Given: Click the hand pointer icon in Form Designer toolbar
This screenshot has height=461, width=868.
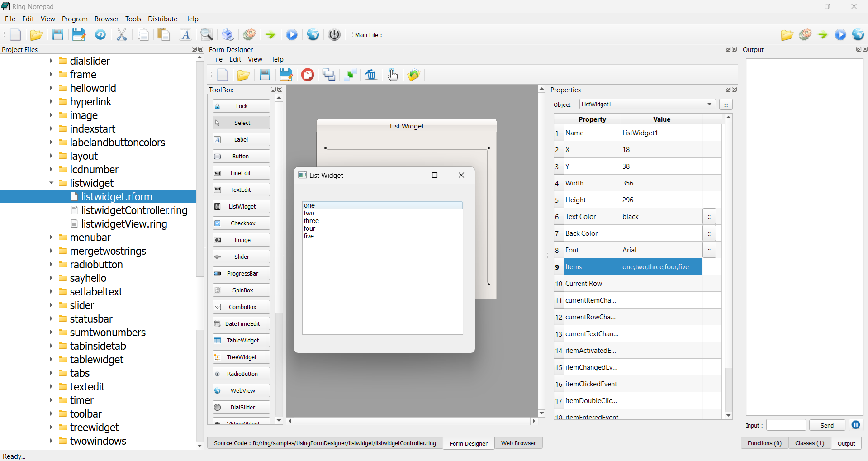Looking at the screenshot, I should tap(393, 75).
